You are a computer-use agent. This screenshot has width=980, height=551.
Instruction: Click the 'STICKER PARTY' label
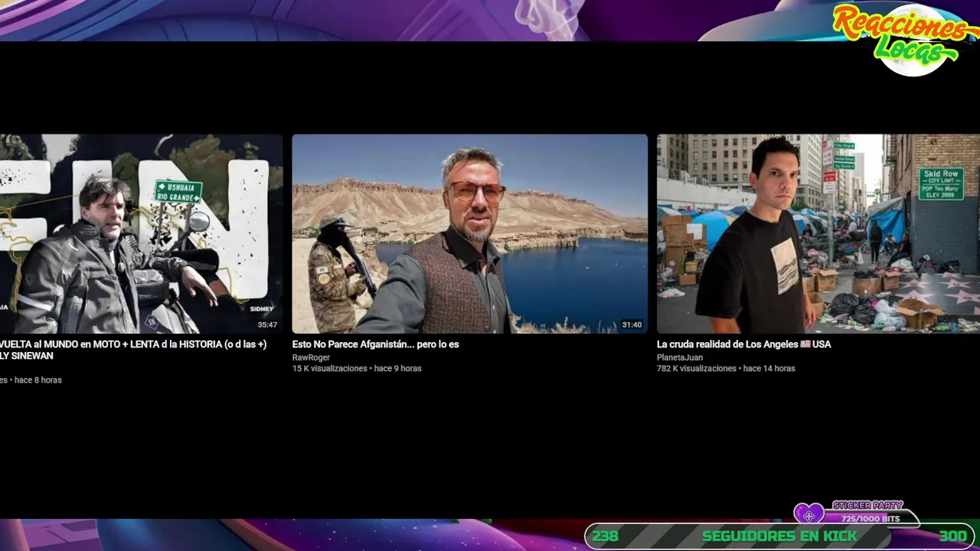tap(867, 505)
